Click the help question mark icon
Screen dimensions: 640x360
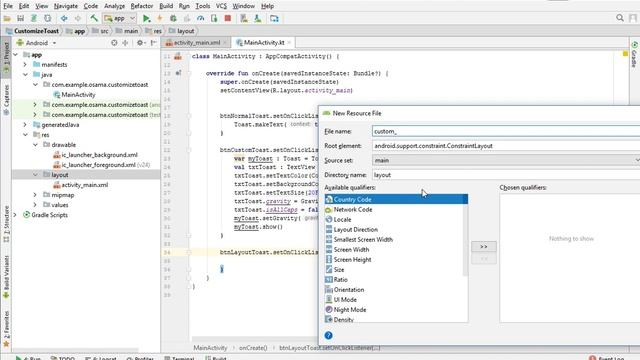pos(329,336)
